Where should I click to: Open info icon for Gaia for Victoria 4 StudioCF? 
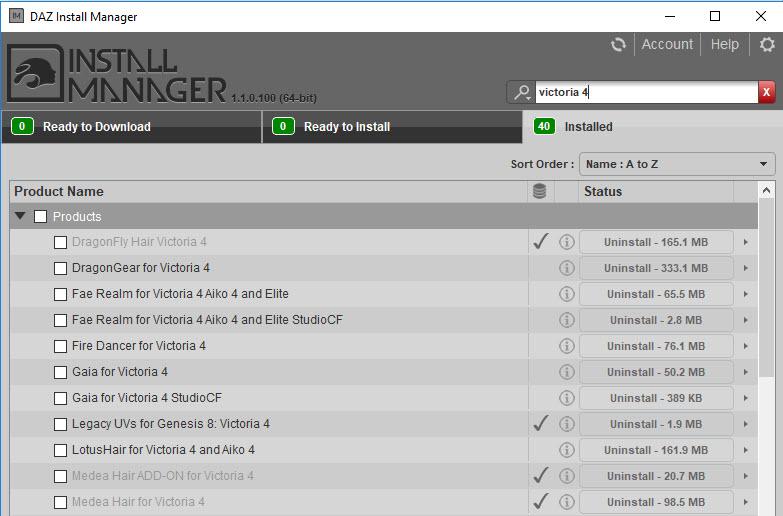566,398
